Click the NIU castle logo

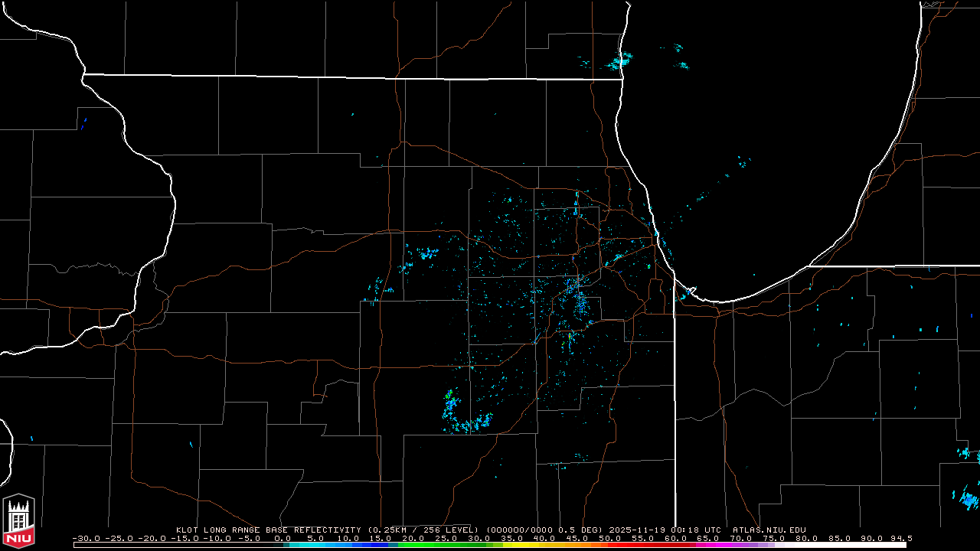(19, 520)
